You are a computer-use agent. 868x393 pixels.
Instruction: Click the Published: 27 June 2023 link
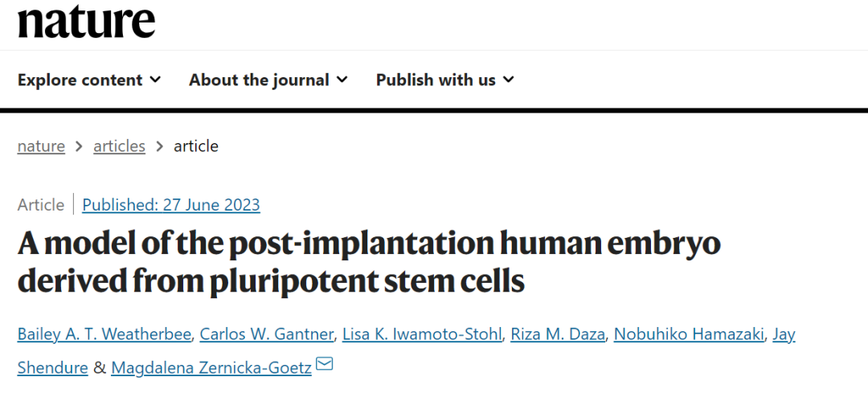click(x=171, y=205)
